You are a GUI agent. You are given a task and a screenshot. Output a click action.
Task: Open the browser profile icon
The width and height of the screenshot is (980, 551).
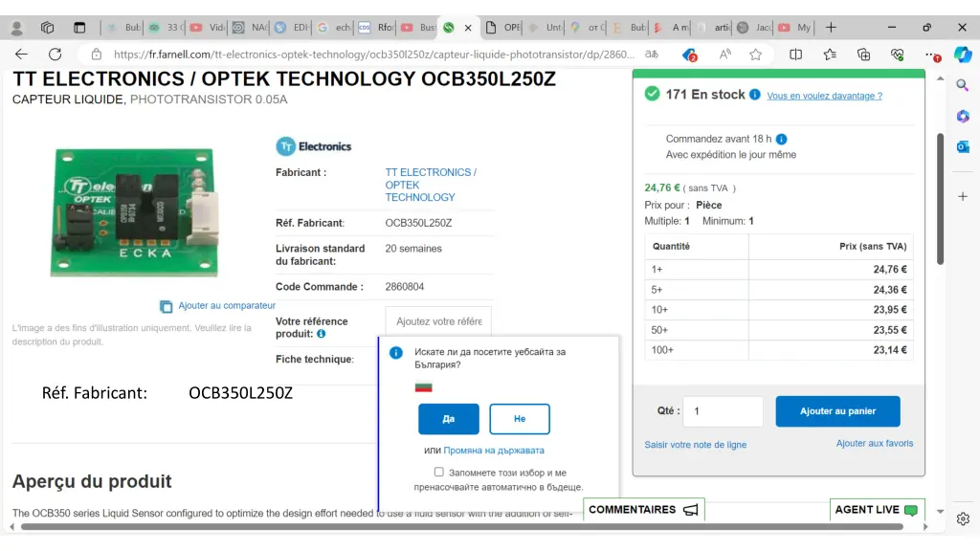[x=17, y=28]
